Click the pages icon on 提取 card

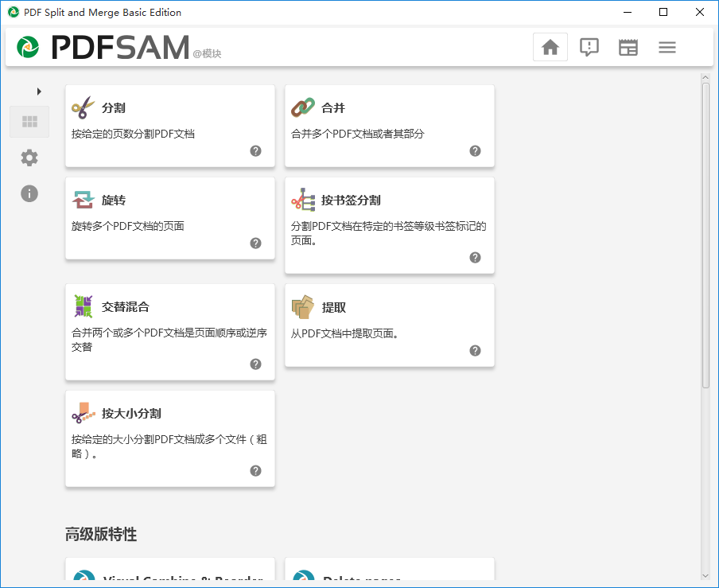click(303, 307)
